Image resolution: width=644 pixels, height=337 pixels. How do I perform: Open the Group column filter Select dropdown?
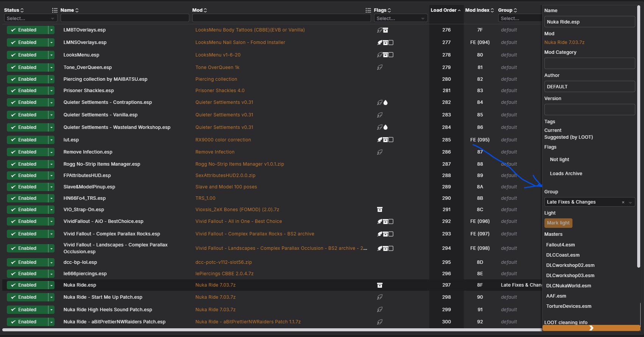coord(520,18)
